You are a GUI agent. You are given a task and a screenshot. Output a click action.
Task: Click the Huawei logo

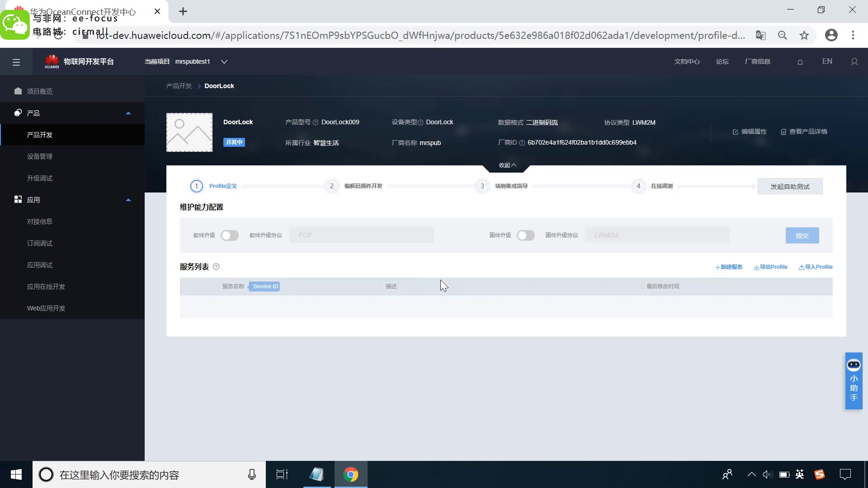(52, 61)
